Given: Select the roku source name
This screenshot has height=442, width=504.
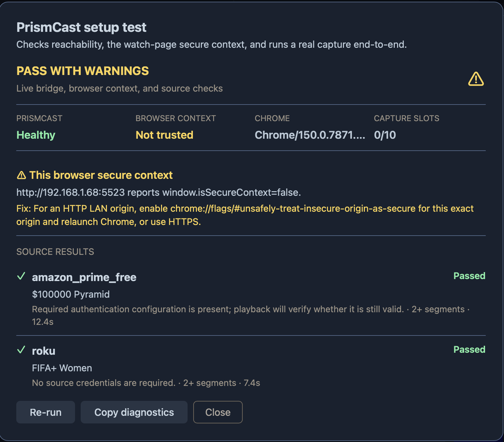Looking at the screenshot, I should pyautogui.click(x=43, y=351).
